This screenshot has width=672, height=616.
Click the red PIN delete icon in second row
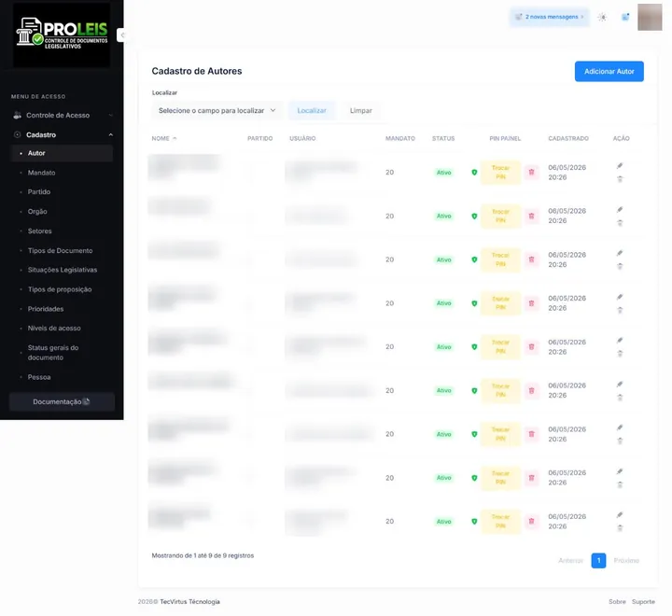coord(531,216)
